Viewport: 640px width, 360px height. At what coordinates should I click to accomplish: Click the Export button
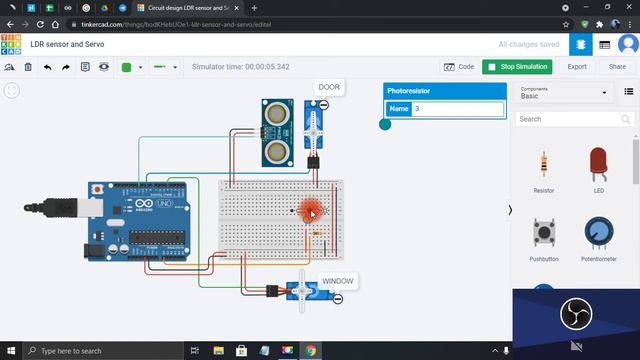click(577, 67)
